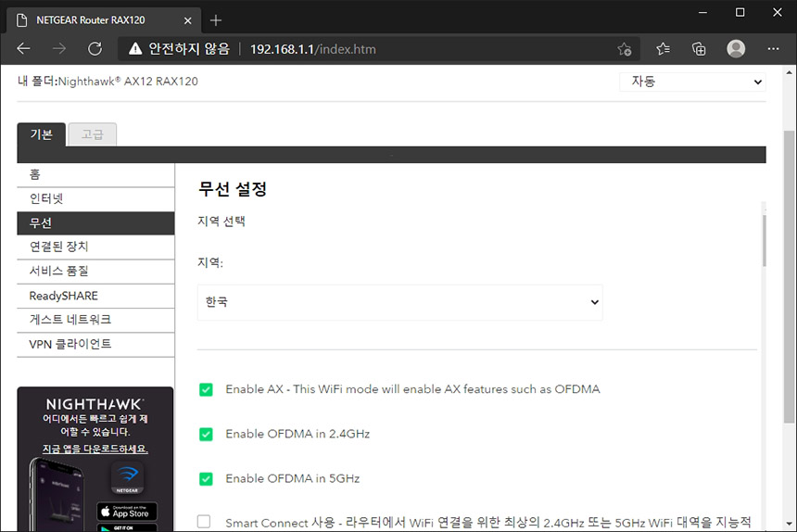Open the browser profile avatar

[x=736, y=49]
